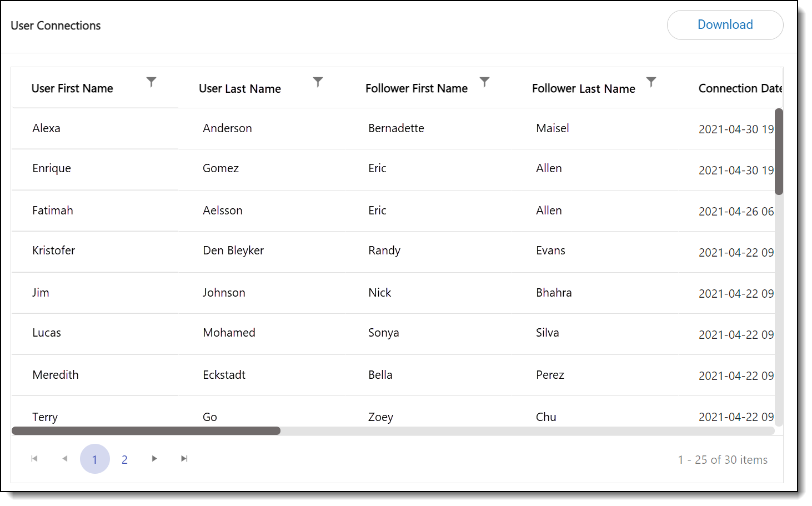This screenshot has height=506, width=812.
Task: Select the Den Bleyker last name cell
Action: (233, 251)
